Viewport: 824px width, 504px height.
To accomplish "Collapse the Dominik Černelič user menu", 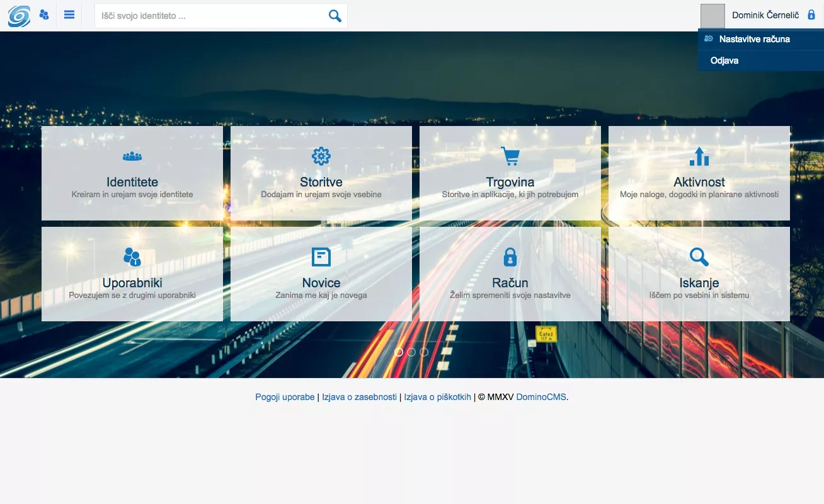I will [x=765, y=15].
